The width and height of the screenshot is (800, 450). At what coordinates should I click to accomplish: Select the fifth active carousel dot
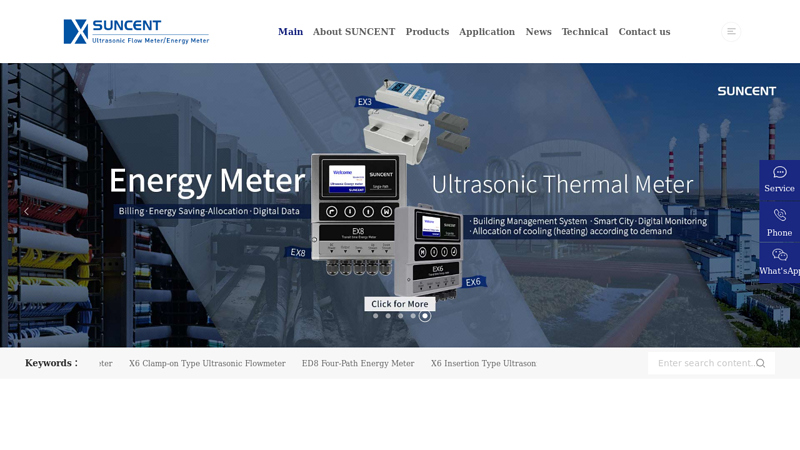coord(425,316)
